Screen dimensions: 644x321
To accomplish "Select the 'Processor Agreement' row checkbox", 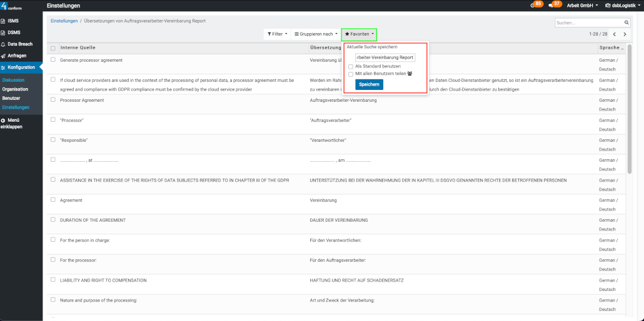I will pyautogui.click(x=53, y=99).
